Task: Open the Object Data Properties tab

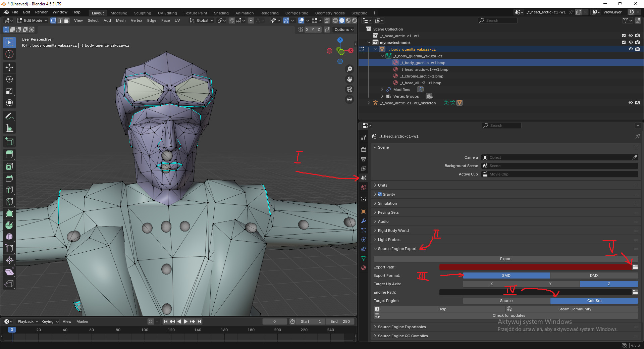Action: [363, 258]
